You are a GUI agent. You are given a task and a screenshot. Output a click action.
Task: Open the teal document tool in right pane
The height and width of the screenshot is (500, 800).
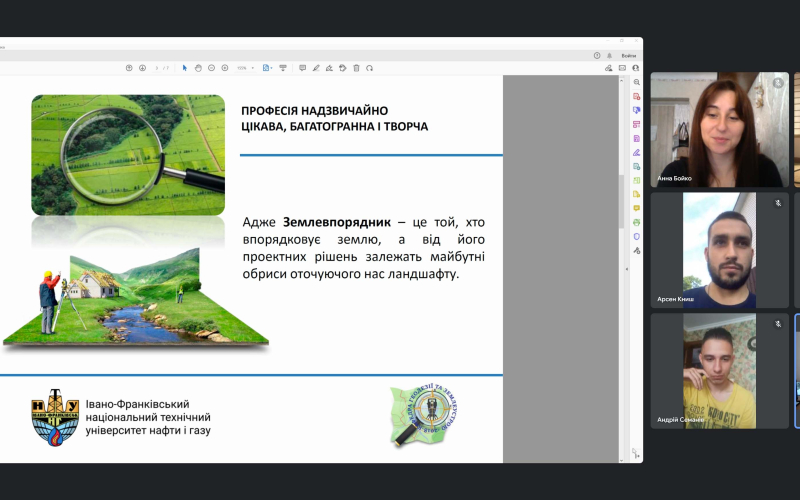[x=636, y=166]
